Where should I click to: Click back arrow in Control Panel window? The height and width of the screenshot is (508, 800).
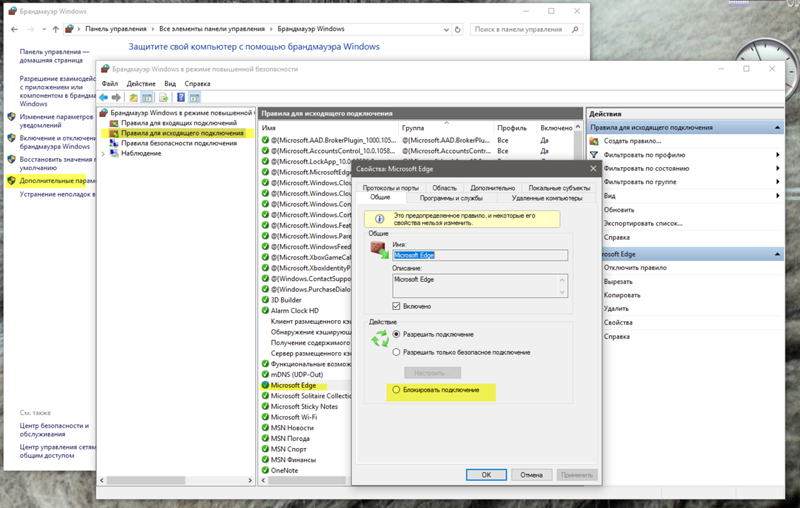14,30
